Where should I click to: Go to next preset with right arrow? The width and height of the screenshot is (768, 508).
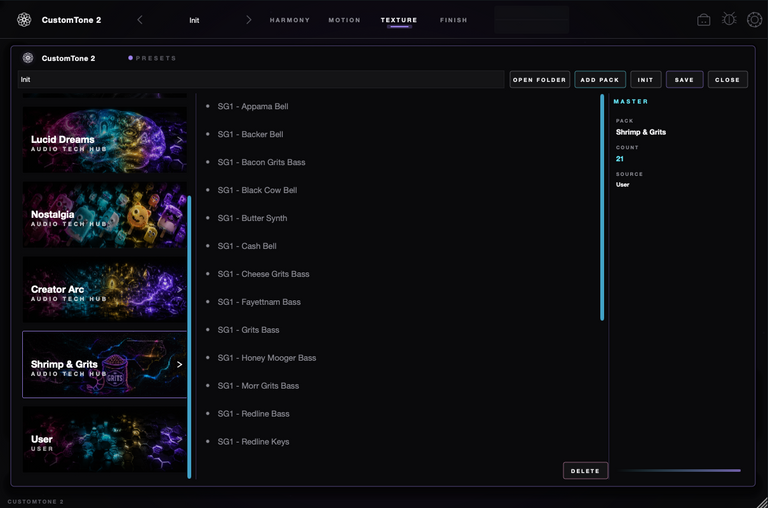tap(248, 20)
